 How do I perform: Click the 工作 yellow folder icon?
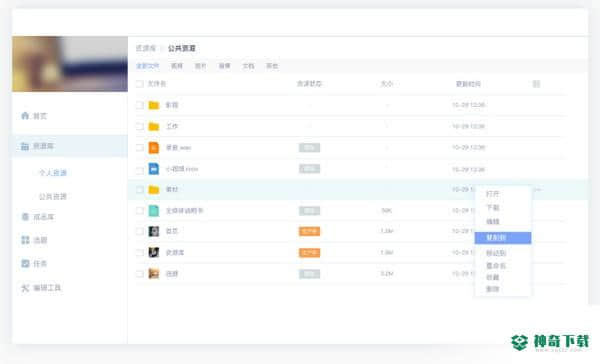[x=154, y=126]
